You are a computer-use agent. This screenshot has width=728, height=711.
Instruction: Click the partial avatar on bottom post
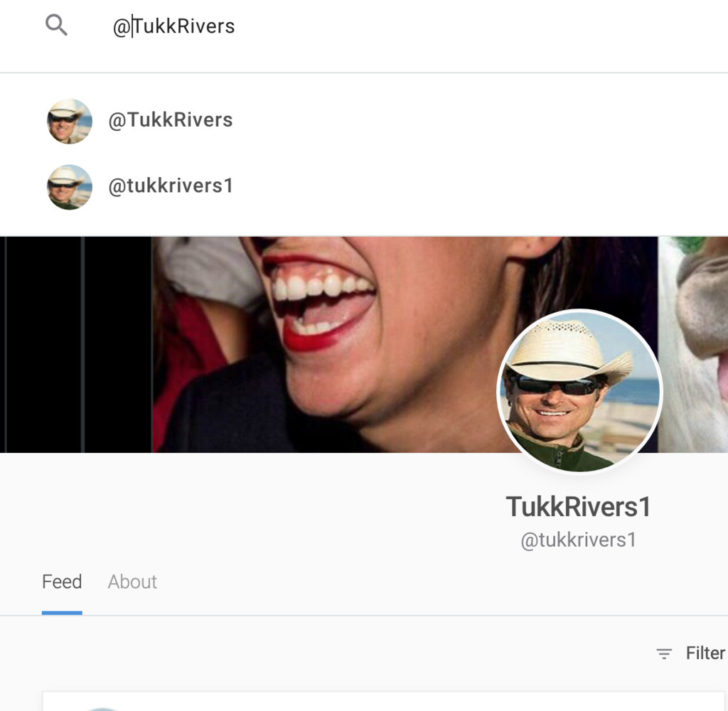[102, 708]
